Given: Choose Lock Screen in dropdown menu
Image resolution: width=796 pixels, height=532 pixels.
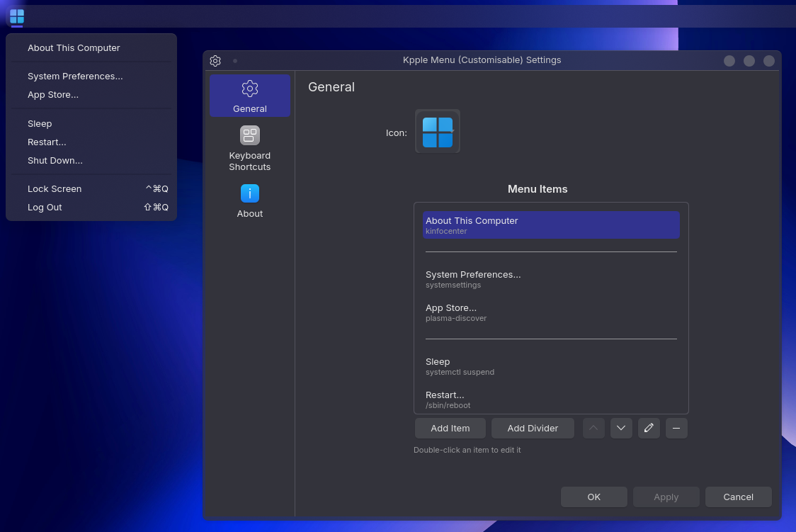Looking at the screenshot, I should click(91, 189).
